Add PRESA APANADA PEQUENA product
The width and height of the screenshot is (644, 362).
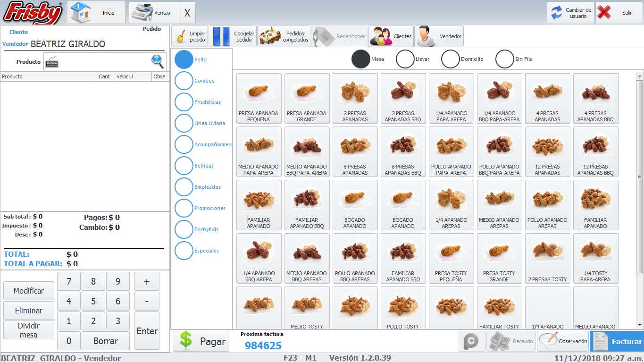259,98
